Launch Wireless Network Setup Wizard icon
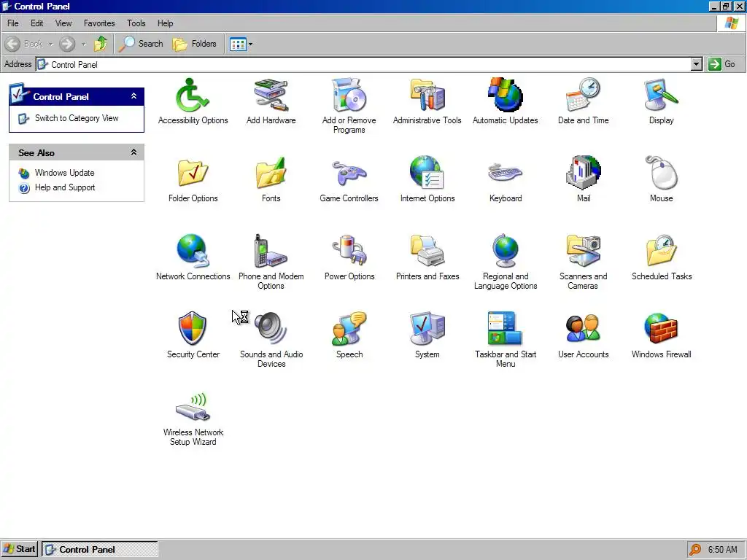This screenshot has height=560, width=747. click(x=193, y=407)
